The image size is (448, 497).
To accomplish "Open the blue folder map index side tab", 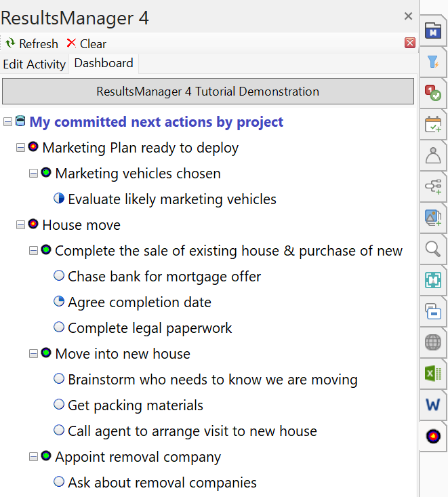I will coord(433,31).
